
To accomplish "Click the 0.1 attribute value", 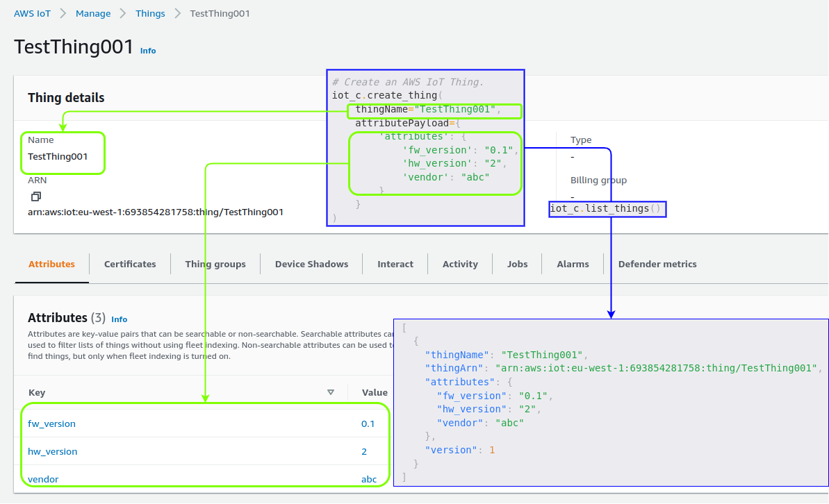I will pos(368,423).
